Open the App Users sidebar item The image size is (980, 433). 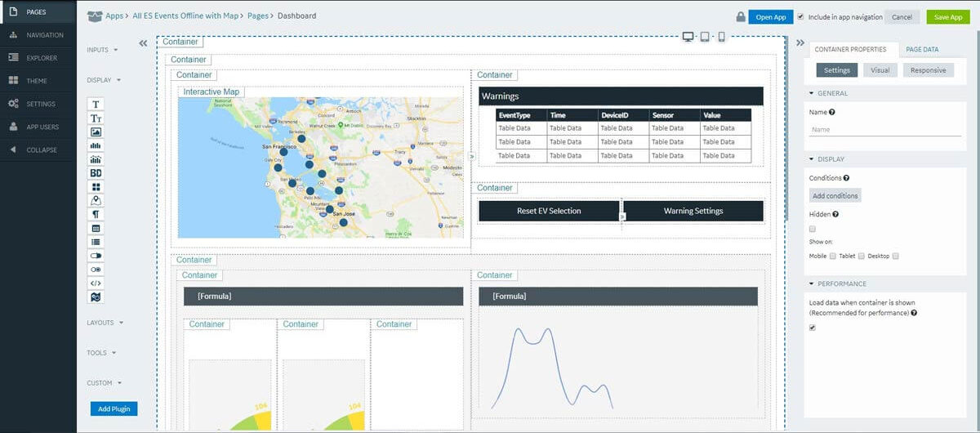tap(38, 127)
